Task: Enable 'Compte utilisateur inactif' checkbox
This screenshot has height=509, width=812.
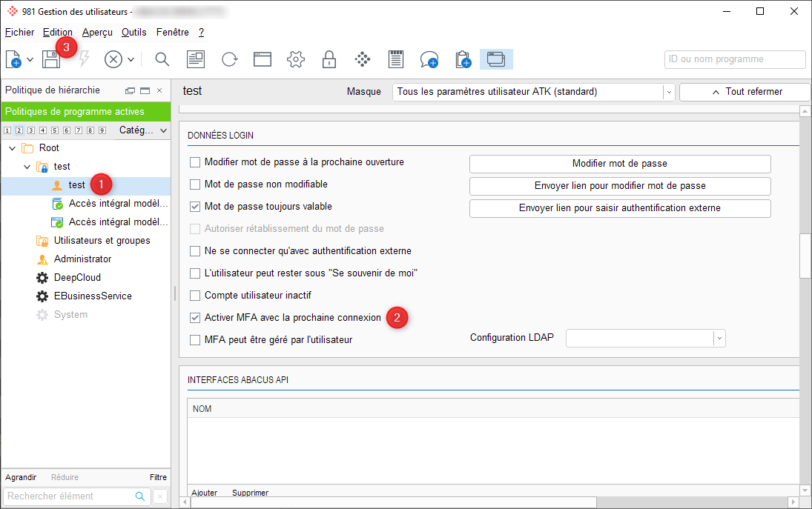Action: 196,296
